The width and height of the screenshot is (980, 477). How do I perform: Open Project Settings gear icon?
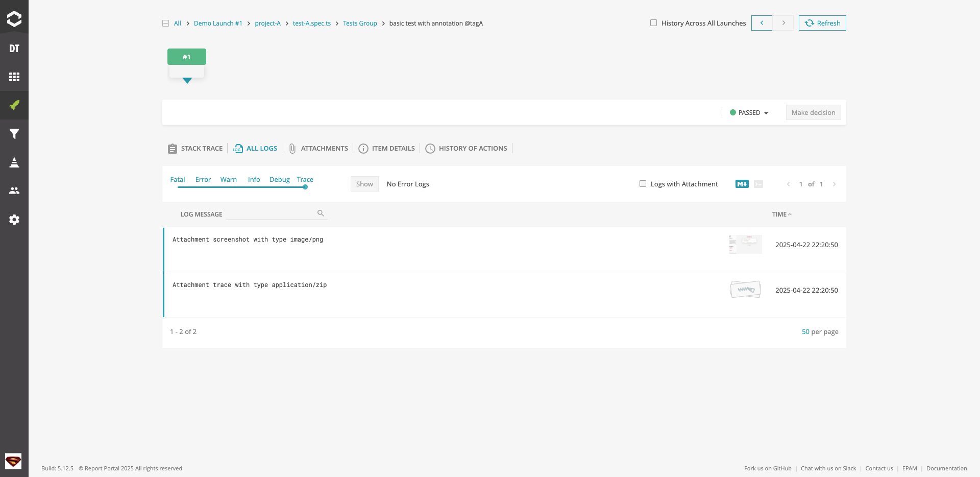[x=14, y=220]
